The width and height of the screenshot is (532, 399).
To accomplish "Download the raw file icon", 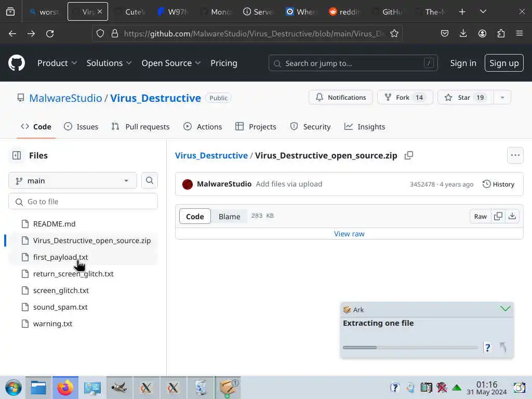I will (512, 216).
